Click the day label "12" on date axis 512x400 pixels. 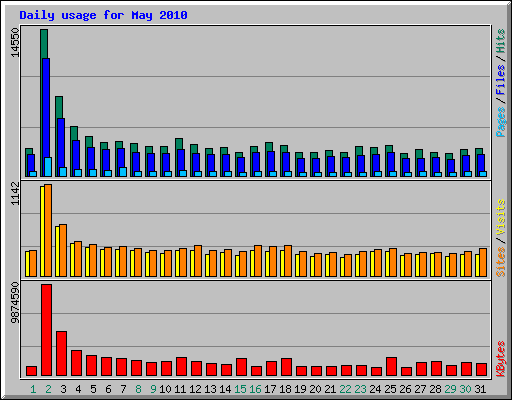(x=195, y=389)
